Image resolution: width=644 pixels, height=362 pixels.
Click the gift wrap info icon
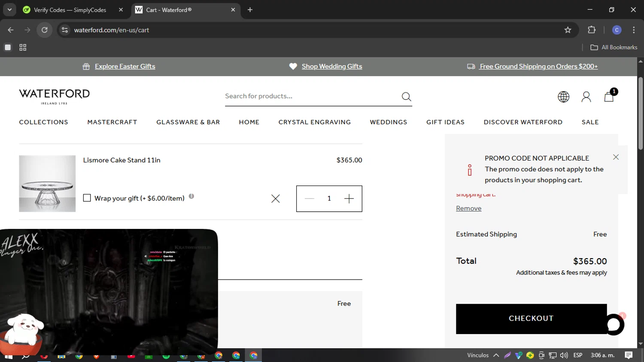[x=191, y=196]
